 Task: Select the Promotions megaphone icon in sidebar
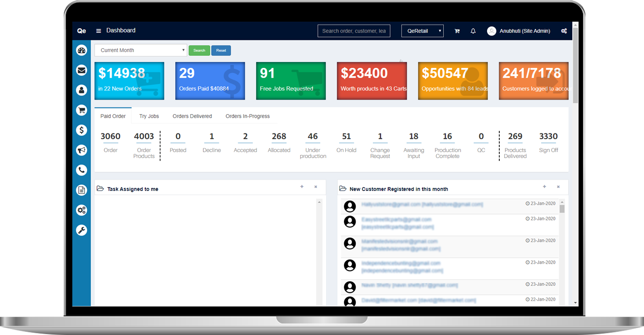[81, 150]
